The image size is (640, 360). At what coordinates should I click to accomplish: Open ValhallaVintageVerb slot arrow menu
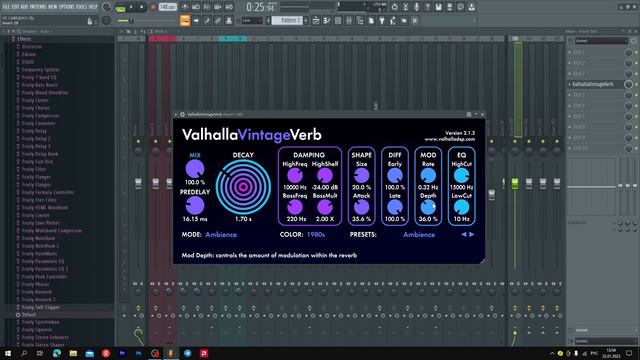(570, 84)
